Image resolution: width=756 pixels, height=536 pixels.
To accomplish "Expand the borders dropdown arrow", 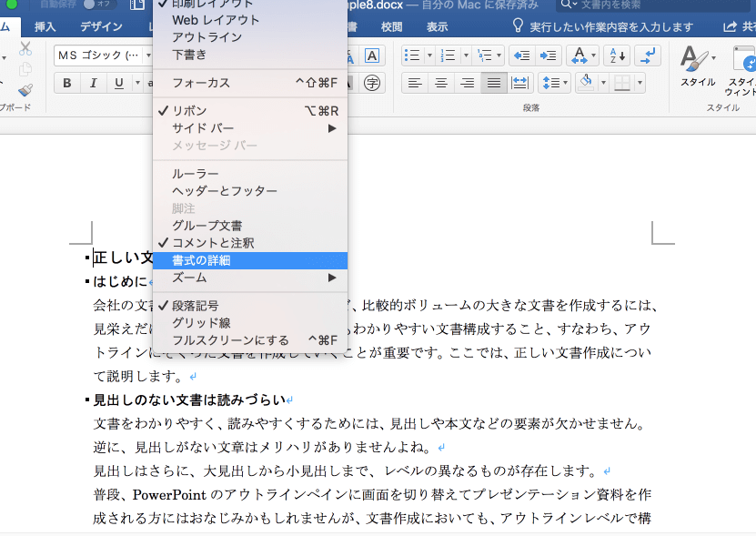I will [x=640, y=83].
